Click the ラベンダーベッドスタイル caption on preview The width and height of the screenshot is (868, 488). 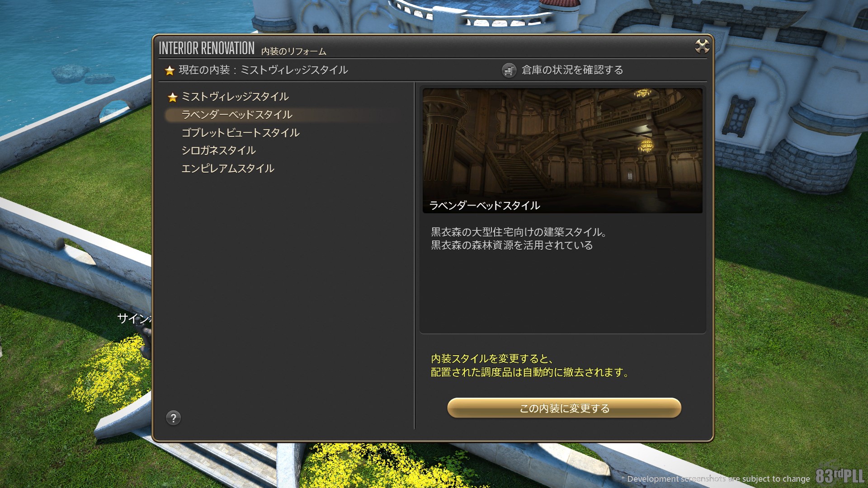(484, 206)
